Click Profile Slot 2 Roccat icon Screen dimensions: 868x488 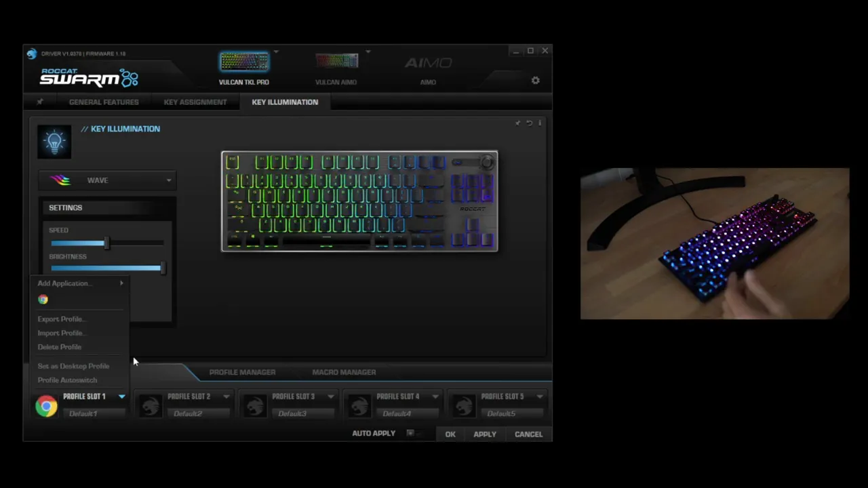pos(151,405)
